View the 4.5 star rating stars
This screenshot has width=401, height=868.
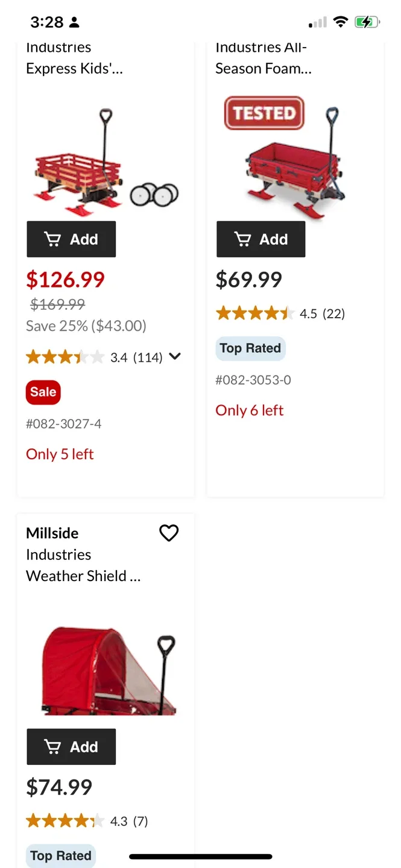coord(255,313)
